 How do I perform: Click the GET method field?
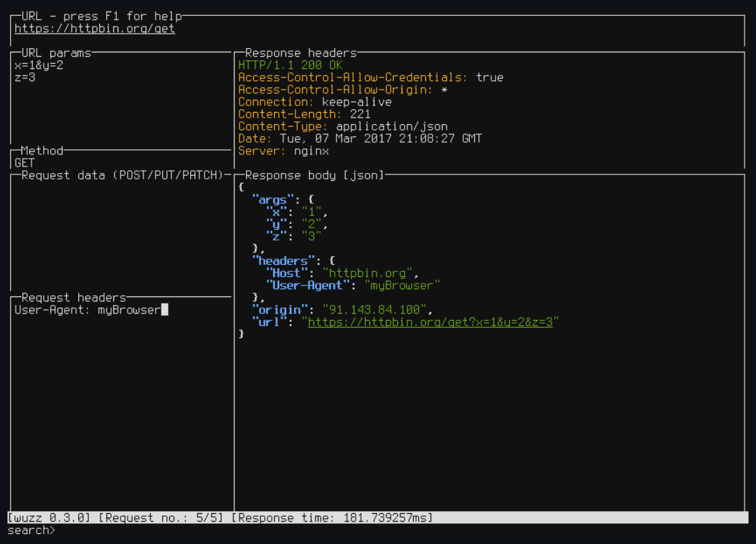(x=24, y=163)
